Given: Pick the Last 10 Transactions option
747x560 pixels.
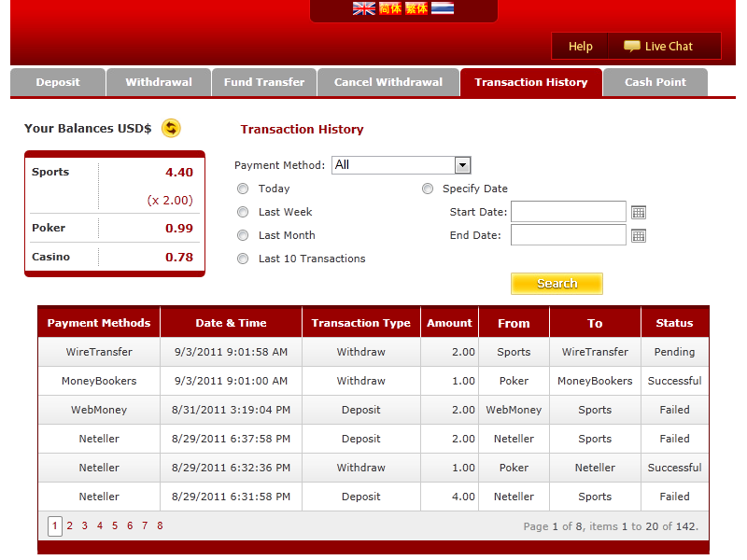Looking at the screenshot, I should click(x=244, y=259).
